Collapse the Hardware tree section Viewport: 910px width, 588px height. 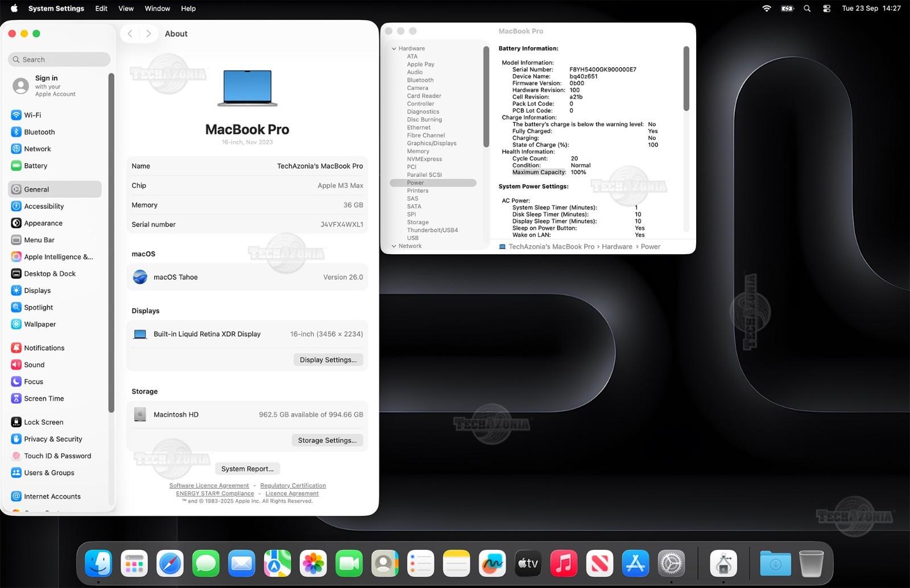click(x=394, y=49)
